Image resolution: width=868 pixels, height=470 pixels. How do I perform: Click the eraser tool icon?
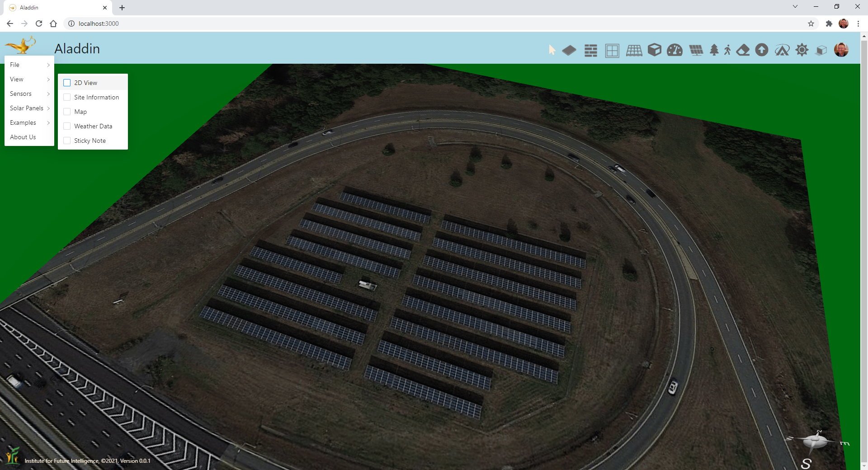click(743, 50)
